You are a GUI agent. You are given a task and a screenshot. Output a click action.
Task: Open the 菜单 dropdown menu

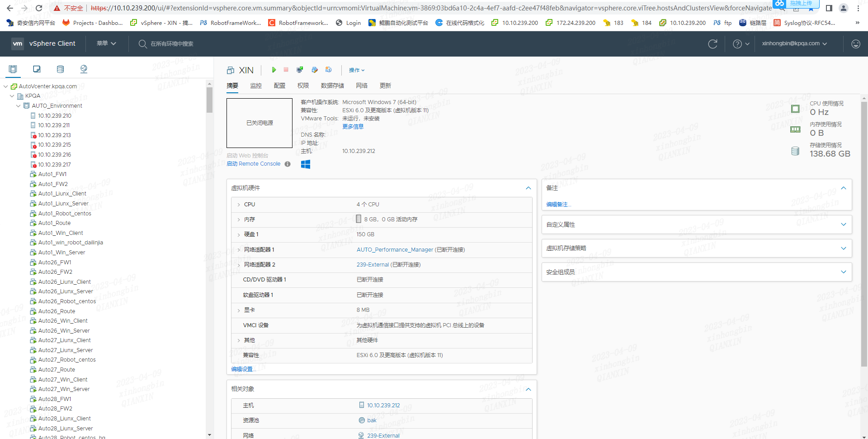pyautogui.click(x=106, y=43)
